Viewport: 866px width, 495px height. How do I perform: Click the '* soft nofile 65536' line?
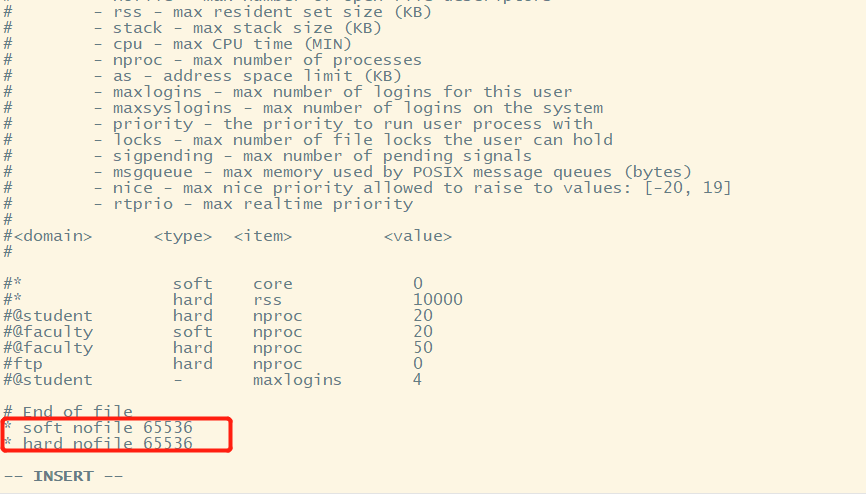point(98,428)
